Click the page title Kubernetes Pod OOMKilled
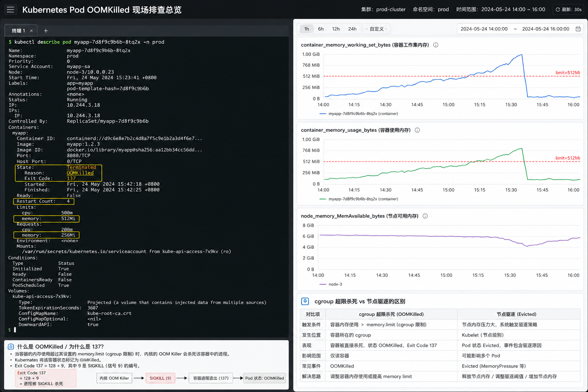 (102, 10)
